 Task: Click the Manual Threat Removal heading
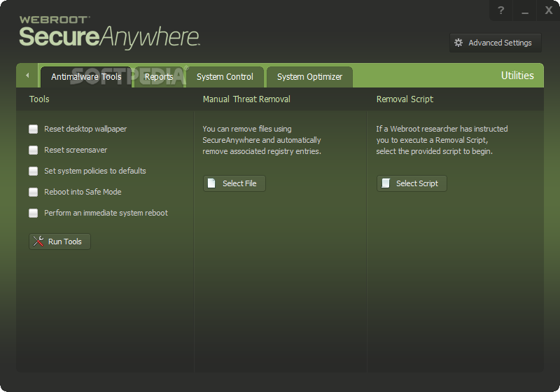[x=246, y=99]
